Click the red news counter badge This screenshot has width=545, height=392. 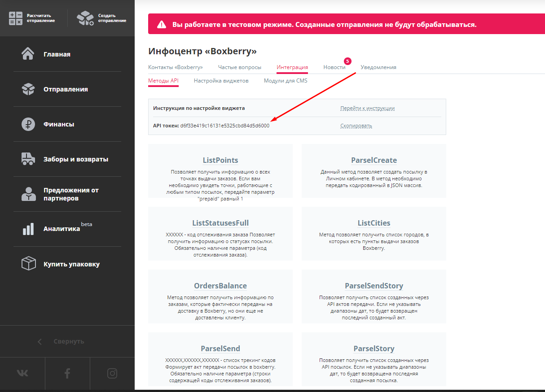coord(347,61)
